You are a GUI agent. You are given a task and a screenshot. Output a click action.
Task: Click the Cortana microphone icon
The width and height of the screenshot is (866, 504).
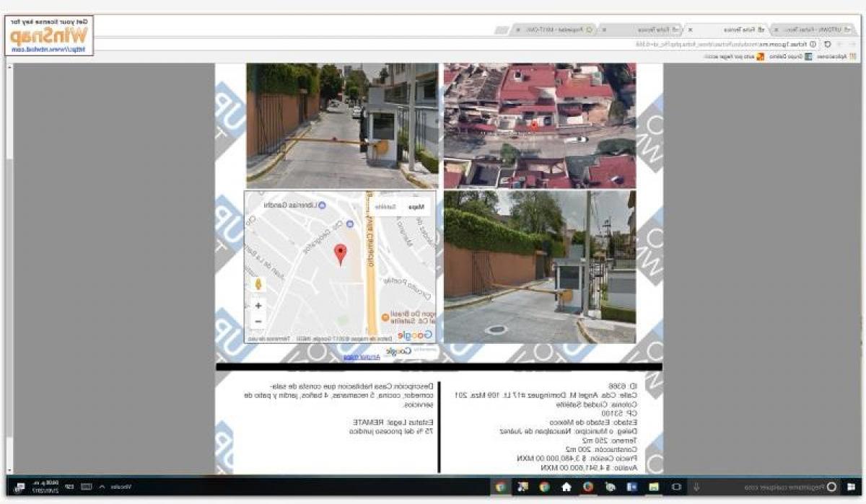coord(696,487)
